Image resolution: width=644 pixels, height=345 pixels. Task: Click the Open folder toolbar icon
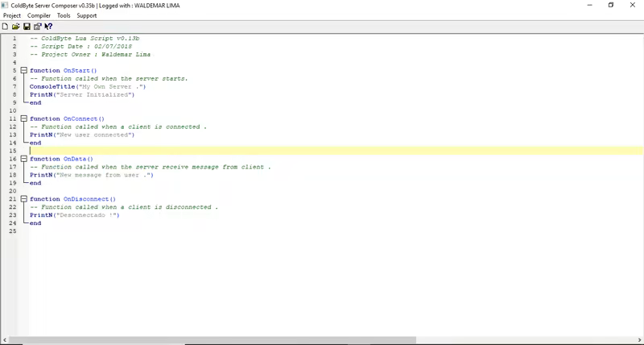click(x=15, y=27)
